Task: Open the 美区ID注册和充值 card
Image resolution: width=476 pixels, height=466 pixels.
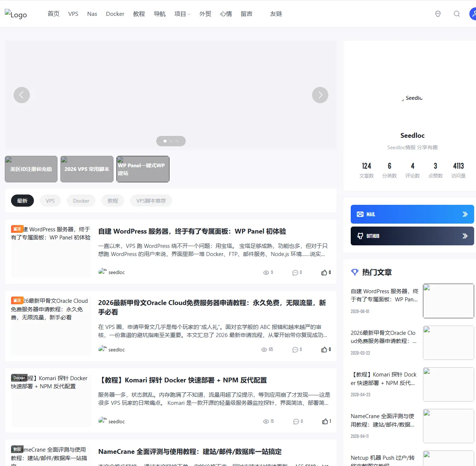Action: [31, 169]
